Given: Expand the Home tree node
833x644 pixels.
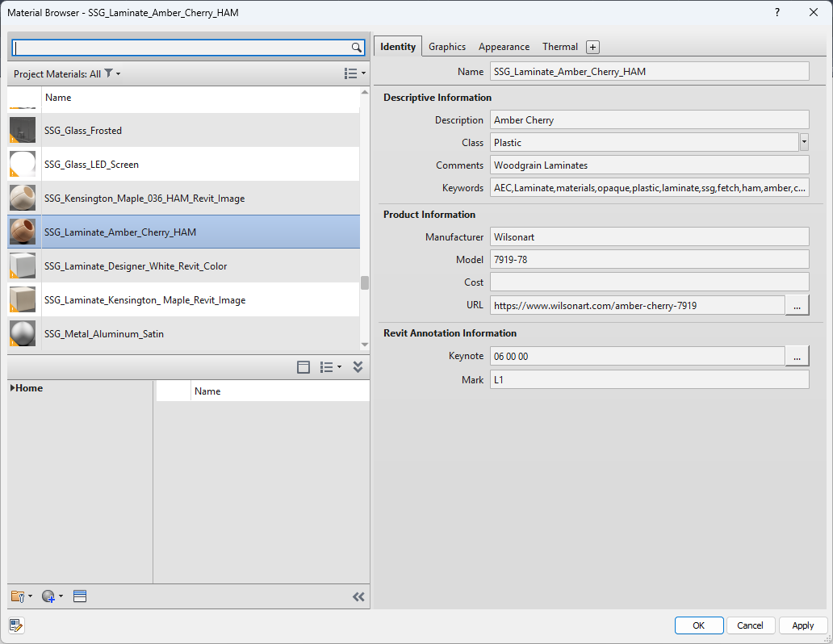Looking at the screenshot, I should click(x=13, y=388).
